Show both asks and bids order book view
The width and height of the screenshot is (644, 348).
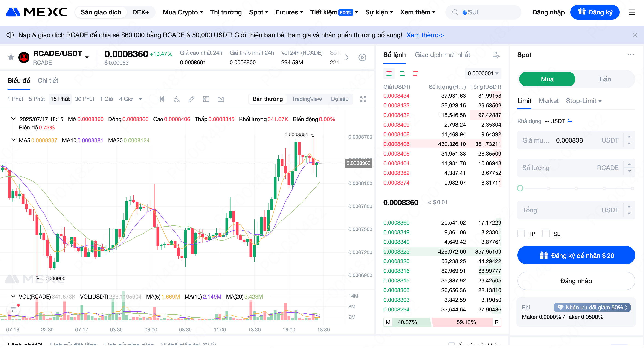[389, 74]
